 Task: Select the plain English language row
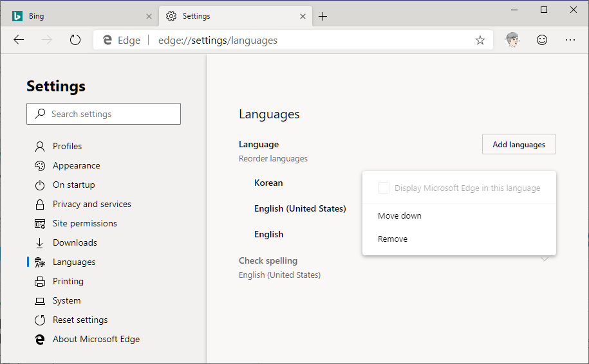coord(269,235)
